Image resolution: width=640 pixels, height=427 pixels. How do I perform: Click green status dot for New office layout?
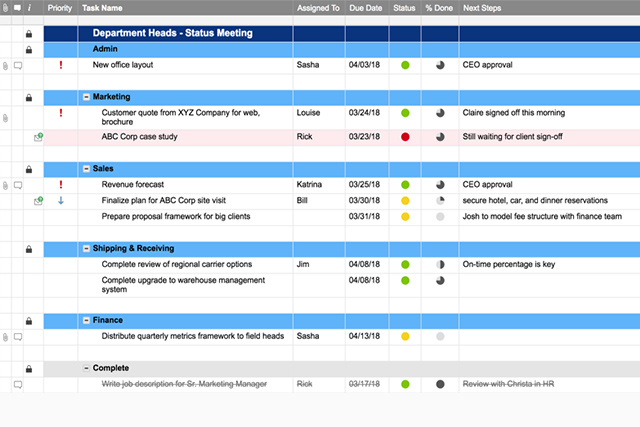(405, 65)
